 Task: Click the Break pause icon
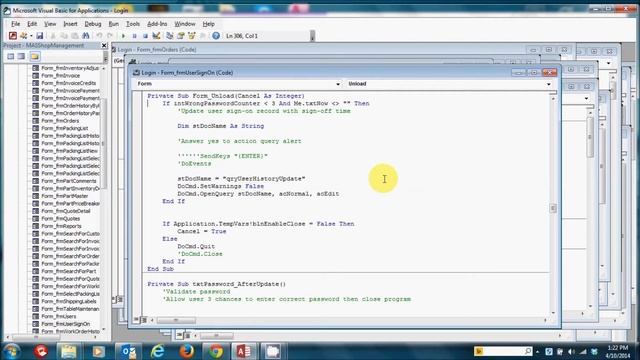134,36
